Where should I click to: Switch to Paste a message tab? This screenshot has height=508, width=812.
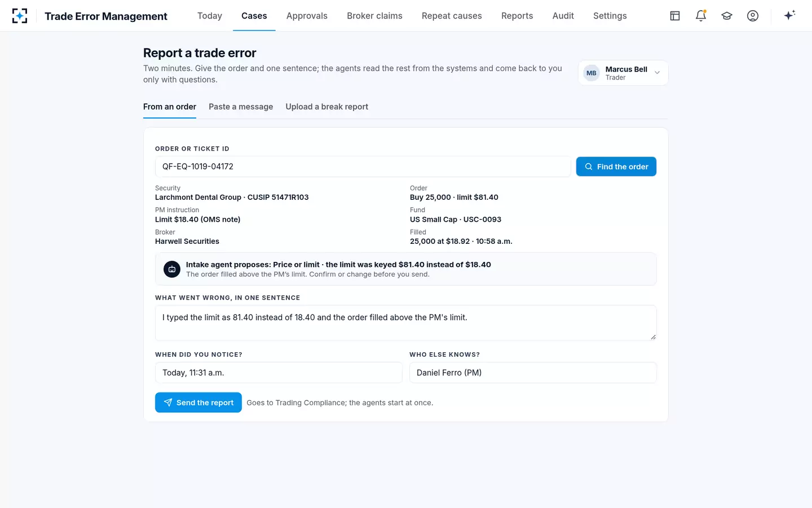click(x=241, y=107)
